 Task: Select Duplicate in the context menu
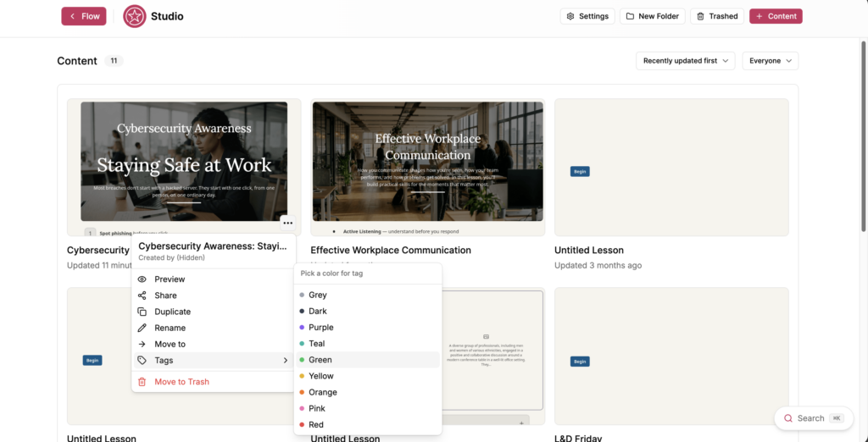(x=214, y=312)
